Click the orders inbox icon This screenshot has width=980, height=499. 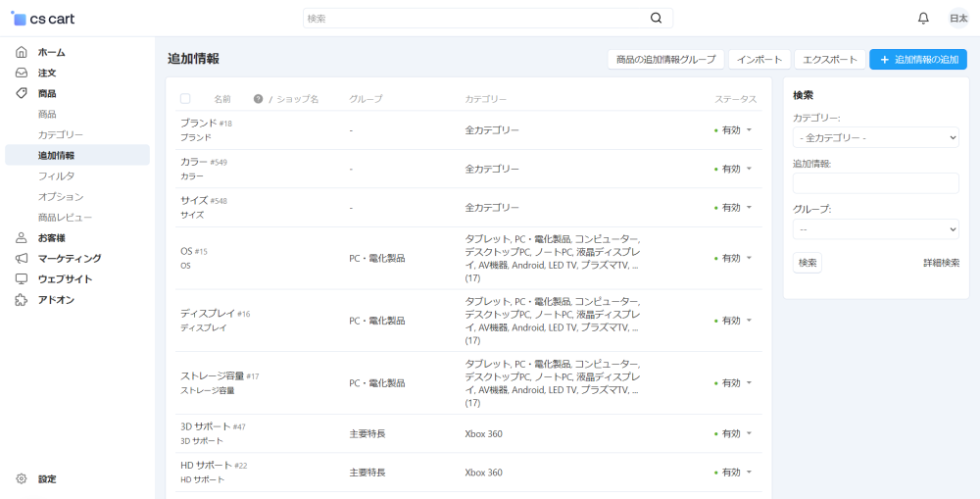pos(22,73)
